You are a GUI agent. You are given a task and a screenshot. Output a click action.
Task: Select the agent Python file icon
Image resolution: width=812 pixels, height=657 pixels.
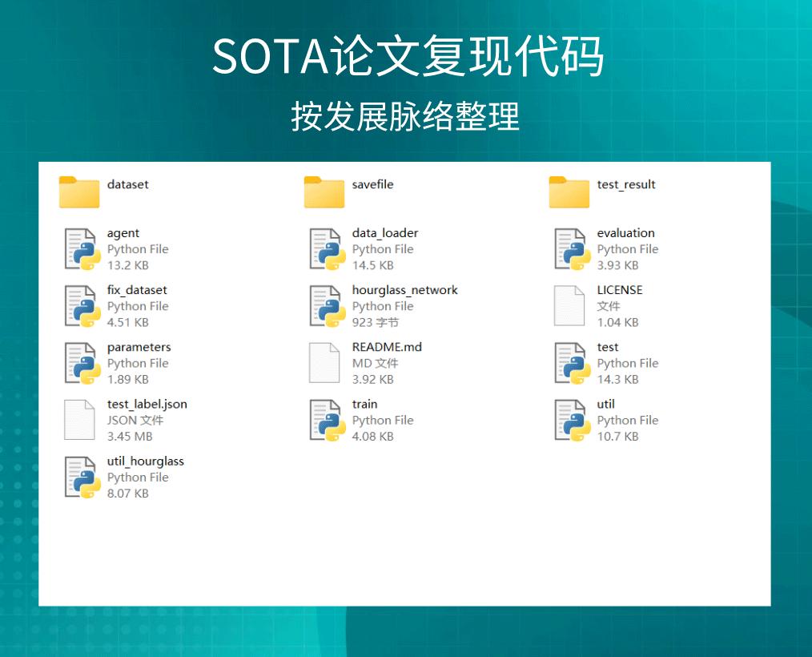pos(82,249)
